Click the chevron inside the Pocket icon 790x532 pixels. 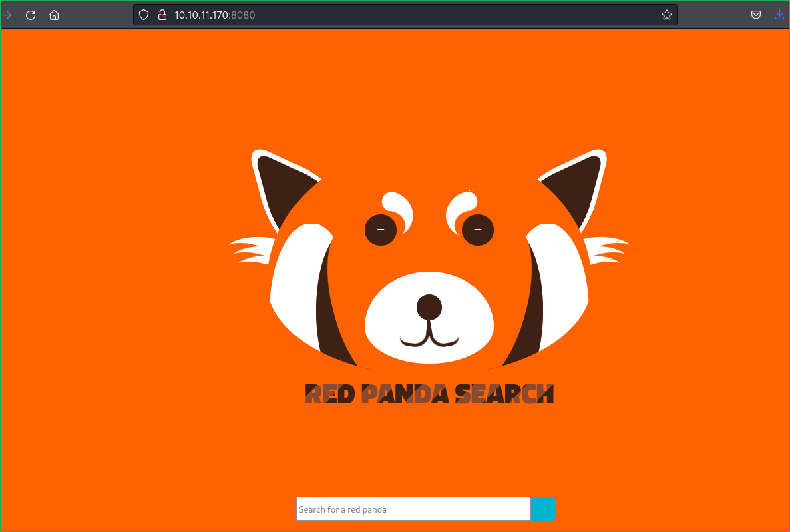(x=755, y=15)
